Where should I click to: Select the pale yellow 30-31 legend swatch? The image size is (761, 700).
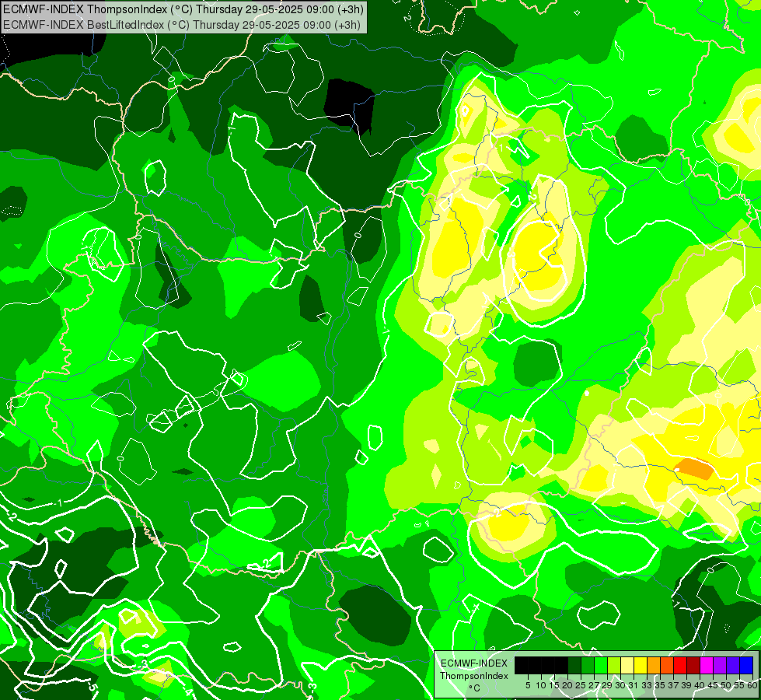[627, 665]
